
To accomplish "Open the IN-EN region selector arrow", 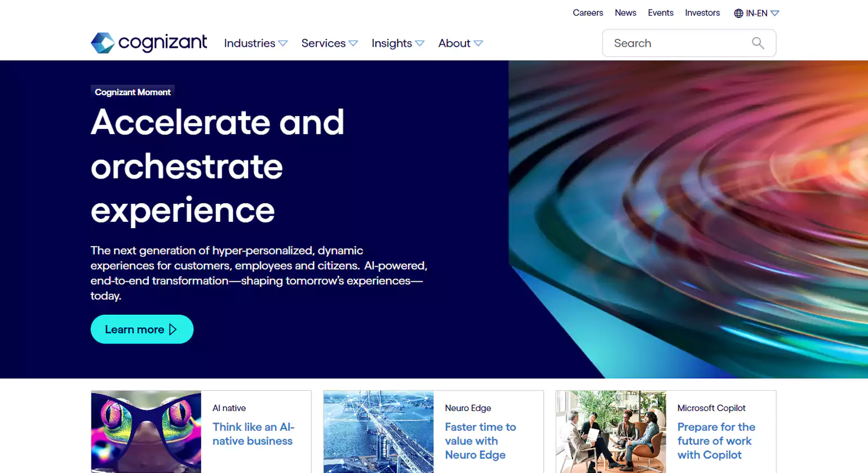I will coord(775,13).
